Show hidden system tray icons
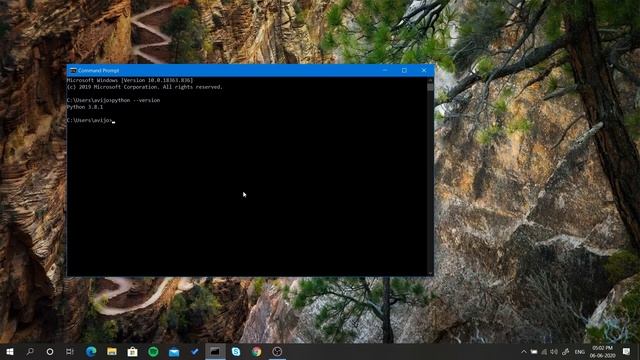The image size is (640, 360). coord(524,351)
